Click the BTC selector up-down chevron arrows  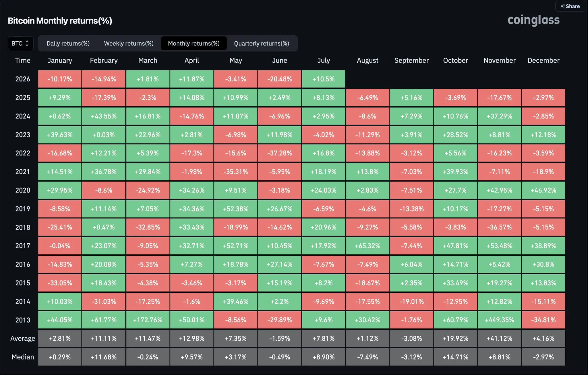(27, 43)
